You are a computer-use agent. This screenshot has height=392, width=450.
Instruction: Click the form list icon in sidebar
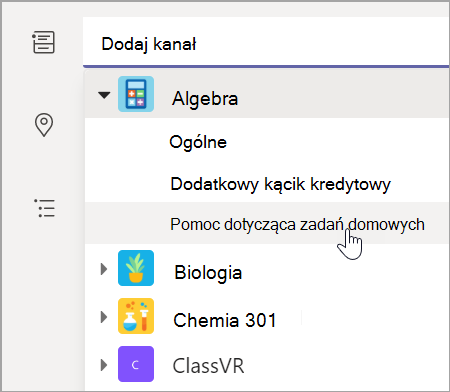[43, 42]
